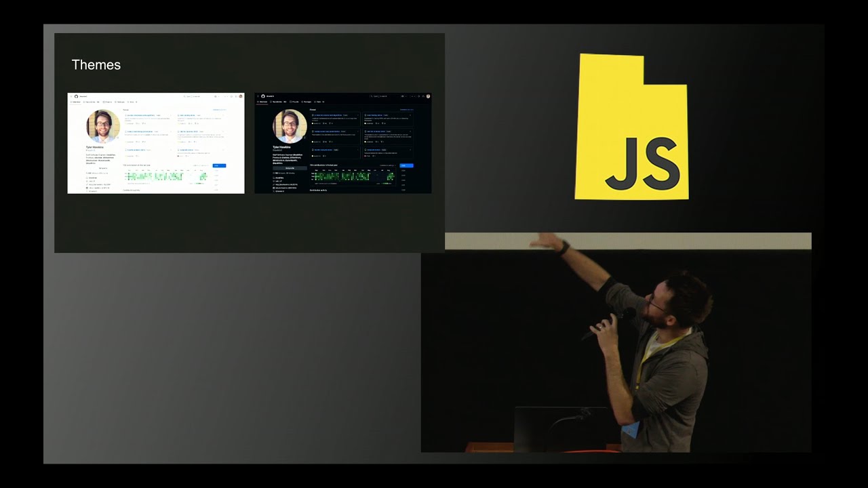Open the Packages tab in the dark-theme screenshot
Image resolution: width=868 pixels, height=488 pixels.
307,102
